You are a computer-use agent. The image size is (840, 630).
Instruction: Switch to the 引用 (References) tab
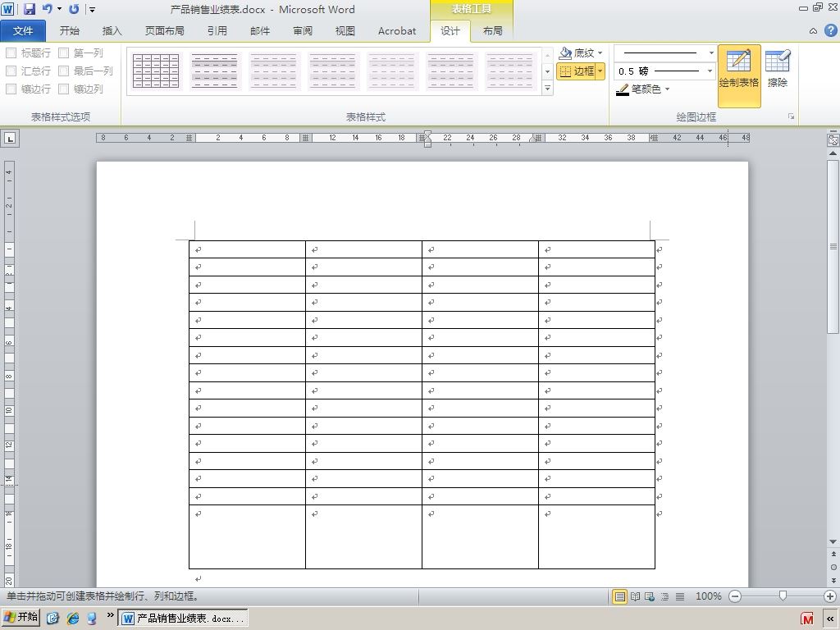coord(217,30)
